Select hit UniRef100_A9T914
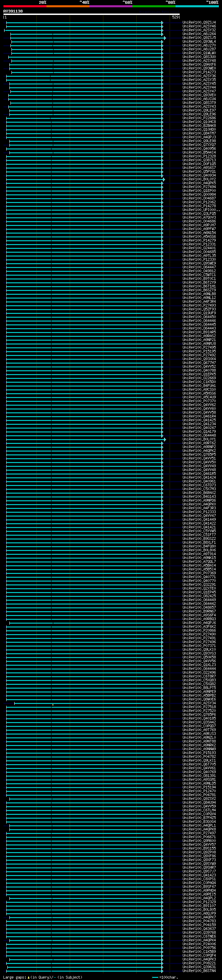 click(199, 554)
